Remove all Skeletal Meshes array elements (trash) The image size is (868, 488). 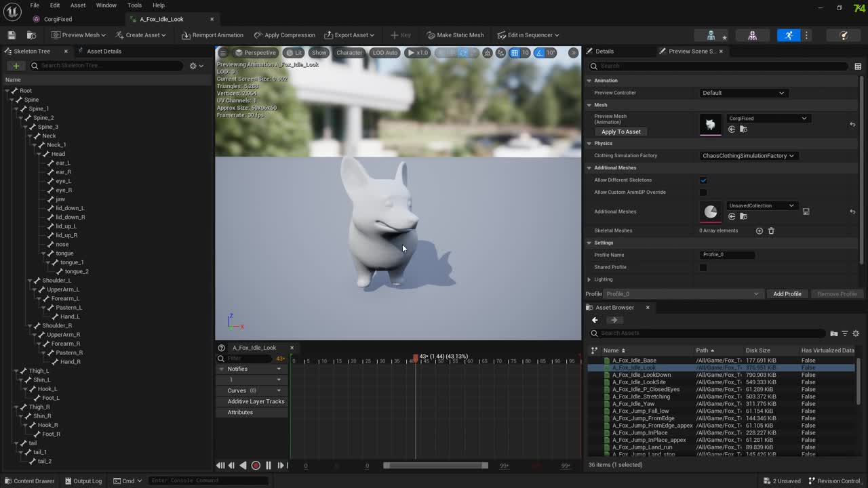click(x=771, y=230)
